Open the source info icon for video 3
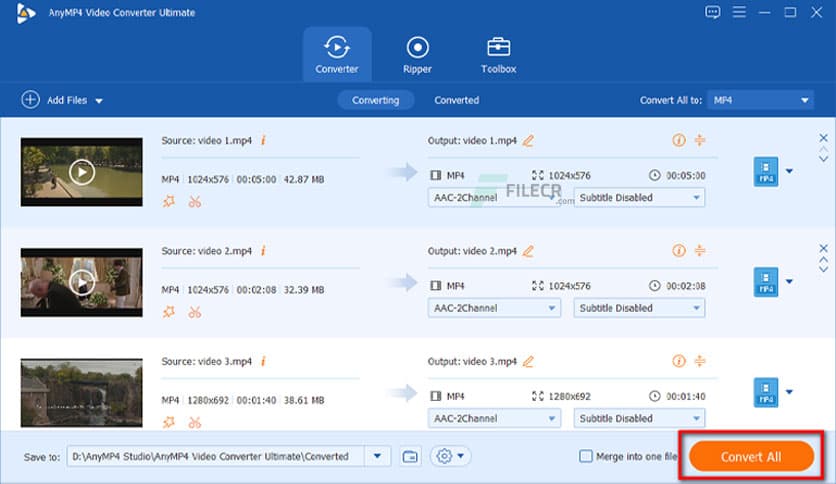The image size is (836, 484). point(263,361)
